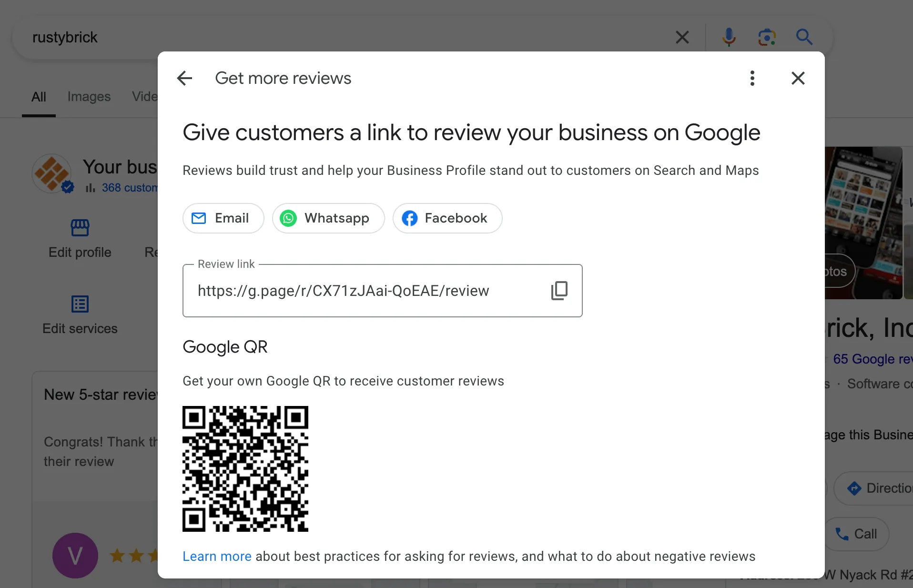Click the Call phone button
This screenshot has width=913, height=588.
coord(857,534)
